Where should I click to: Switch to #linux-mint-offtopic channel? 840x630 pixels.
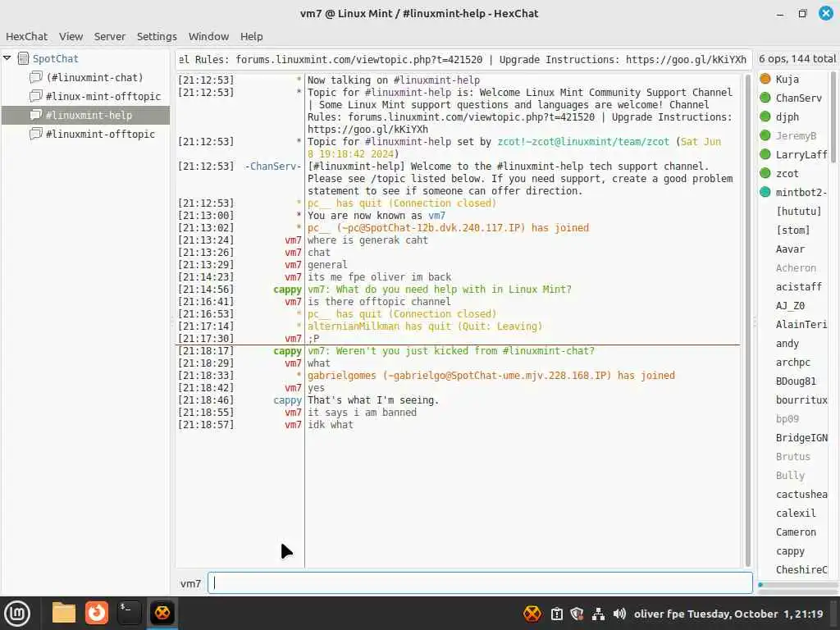coord(103,97)
